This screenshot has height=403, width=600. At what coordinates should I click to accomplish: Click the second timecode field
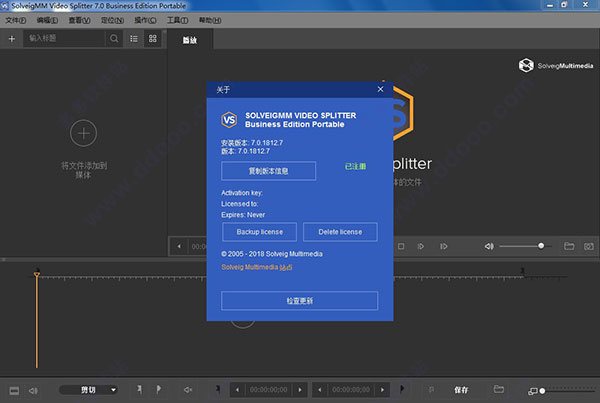pos(351,390)
